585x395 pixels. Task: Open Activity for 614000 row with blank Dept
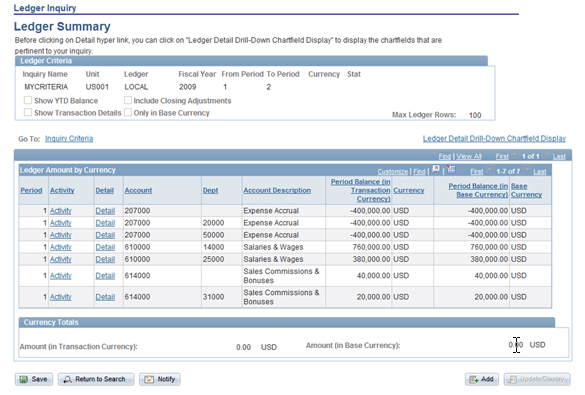tap(60, 276)
